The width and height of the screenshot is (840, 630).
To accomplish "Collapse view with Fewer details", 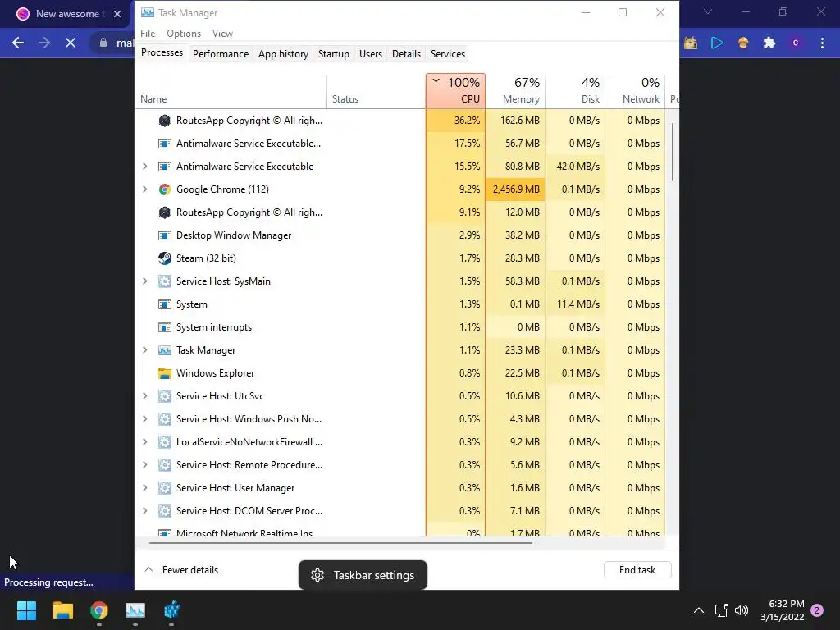I will point(181,570).
